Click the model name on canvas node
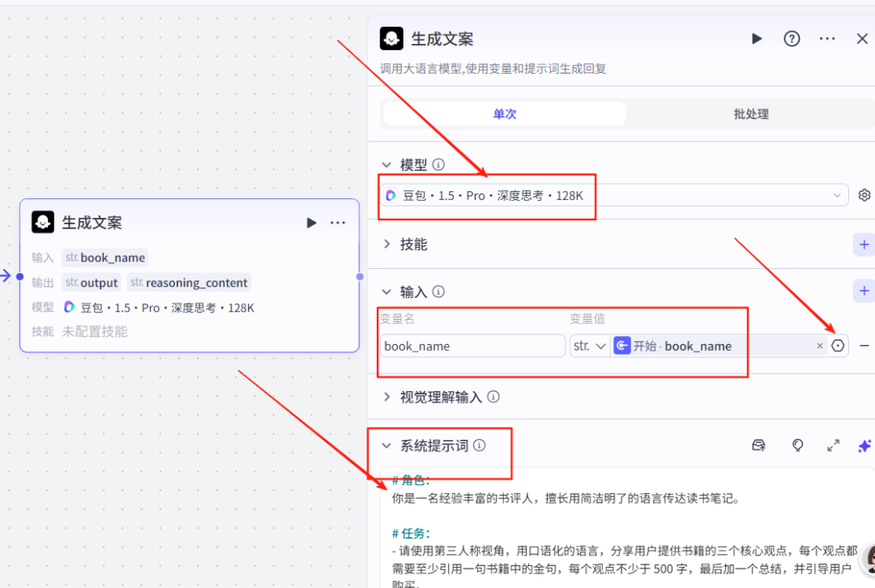The width and height of the screenshot is (875, 588). [x=167, y=308]
